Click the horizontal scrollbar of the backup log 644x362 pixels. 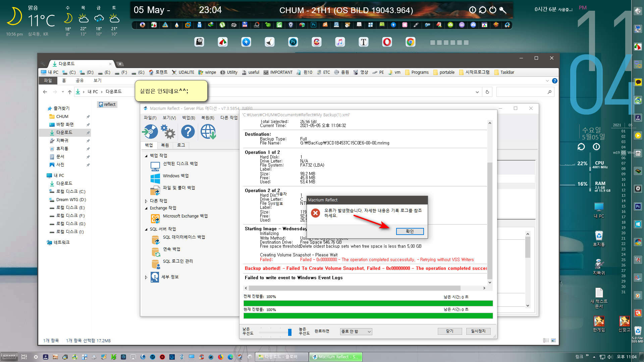click(x=355, y=288)
